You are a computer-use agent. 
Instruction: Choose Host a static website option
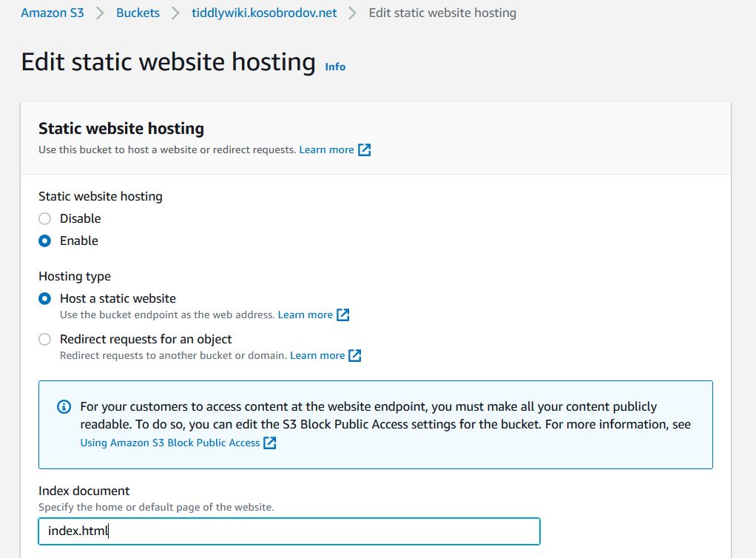point(45,298)
